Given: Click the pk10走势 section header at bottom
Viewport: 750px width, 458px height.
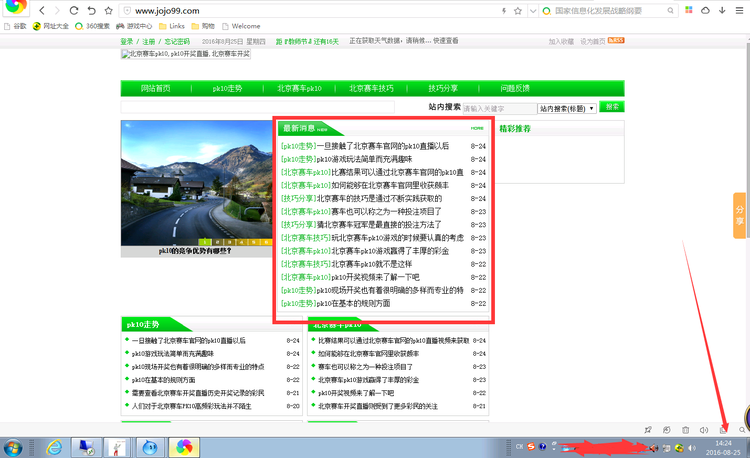Looking at the screenshot, I should [x=143, y=325].
